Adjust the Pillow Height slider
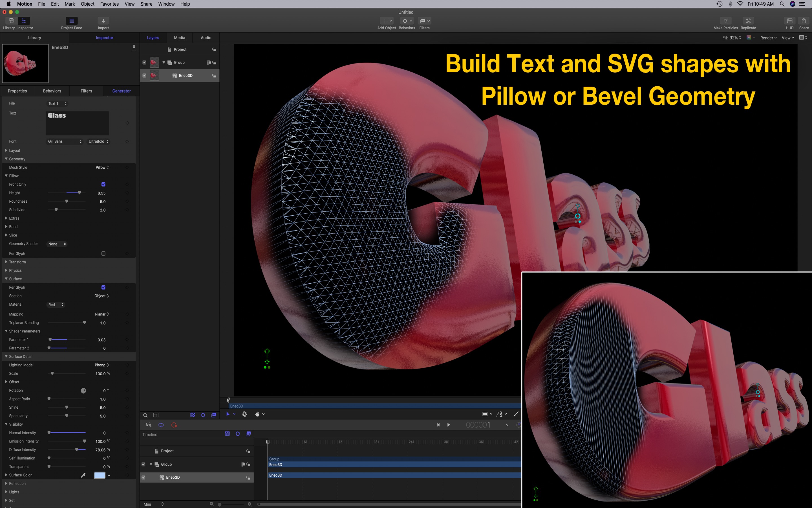The height and width of the screenshot is (508, 812). tap(79, 193)
